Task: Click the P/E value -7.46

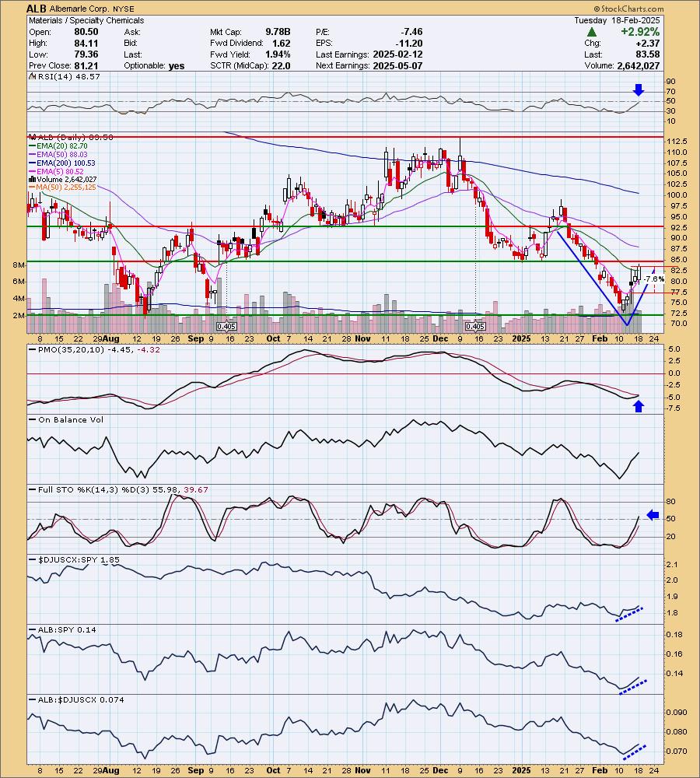Action: (410, 32)
